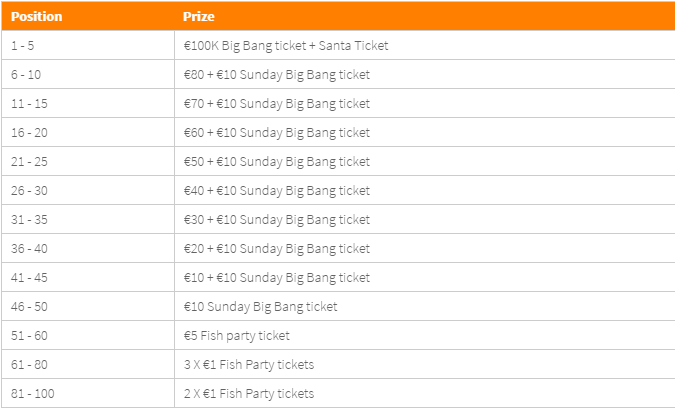Click the €100K Big Bang ticket prize

tap(286, 45)
